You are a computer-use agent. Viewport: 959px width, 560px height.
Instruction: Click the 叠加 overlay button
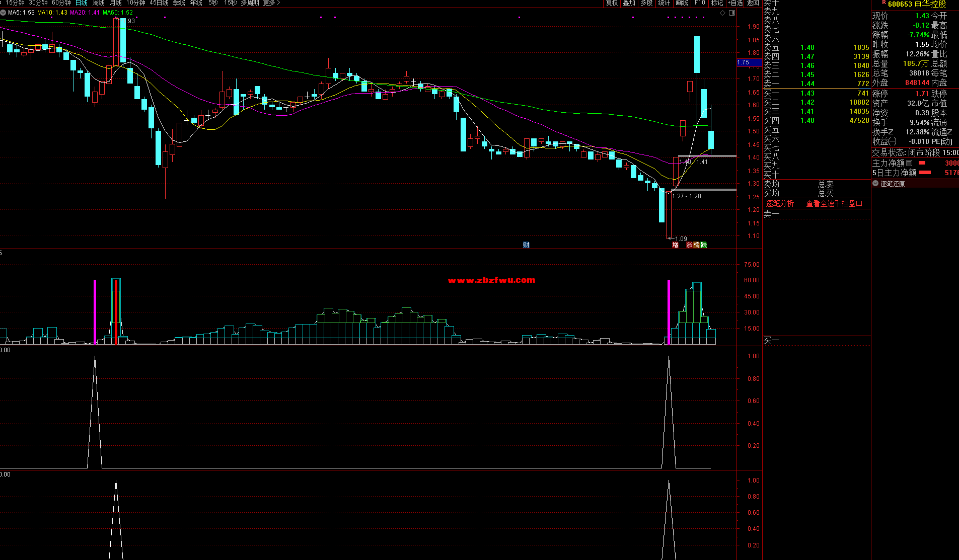tap(629, 3)
